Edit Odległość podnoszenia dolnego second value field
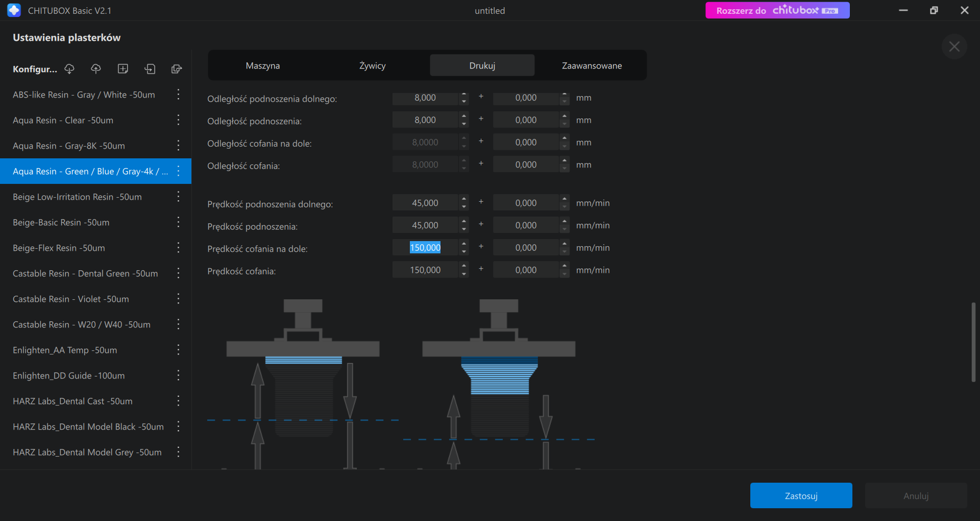This screenshot has height=521, width=980. (526, 98)
